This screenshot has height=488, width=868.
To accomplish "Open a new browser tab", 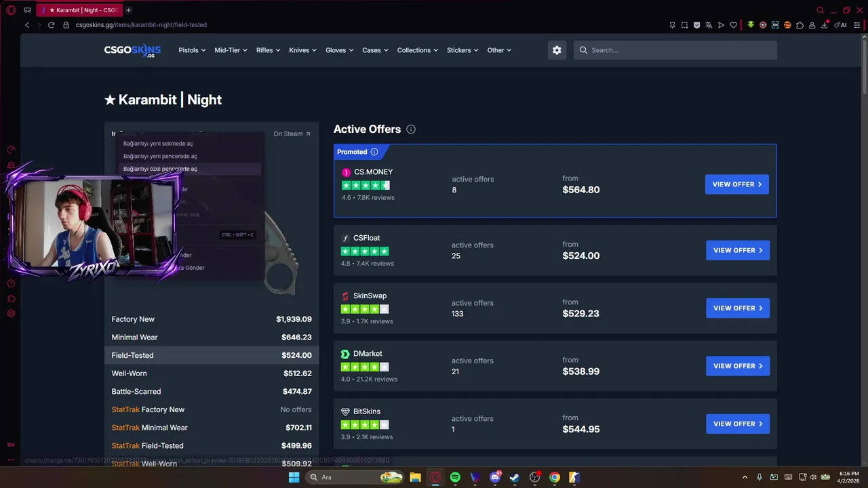I will (128, 10).
